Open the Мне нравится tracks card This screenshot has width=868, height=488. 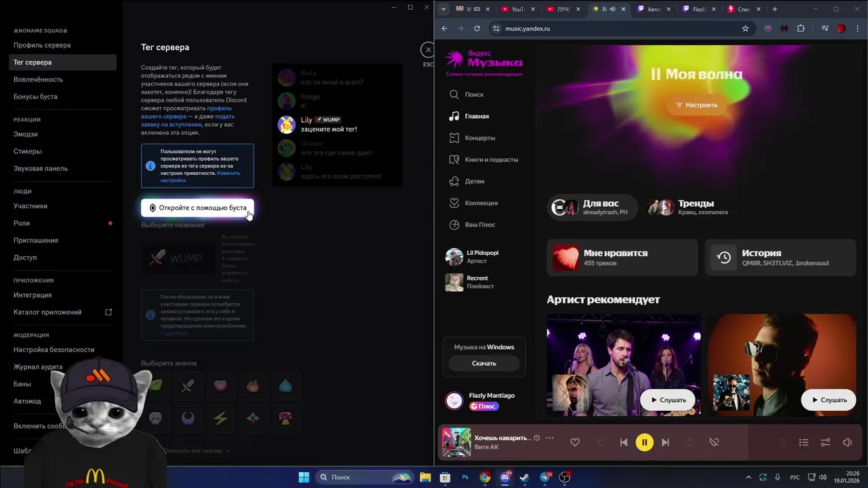point(623,257)
